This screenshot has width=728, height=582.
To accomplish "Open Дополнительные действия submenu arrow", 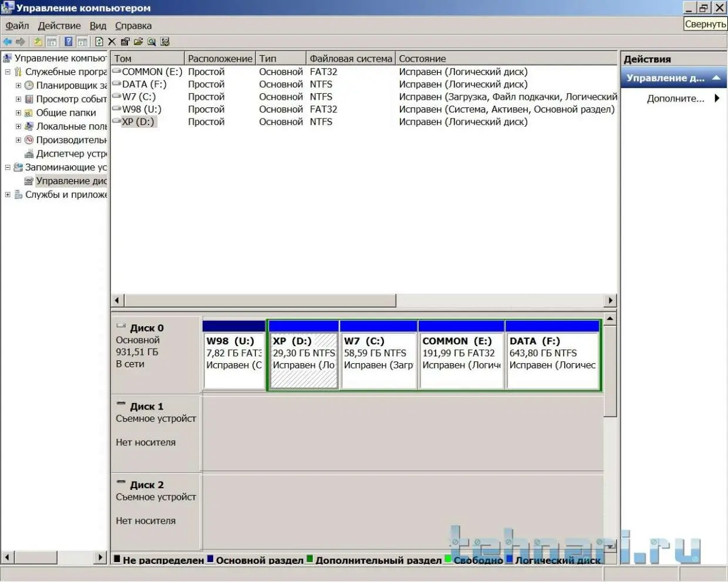I will (717, 99).
